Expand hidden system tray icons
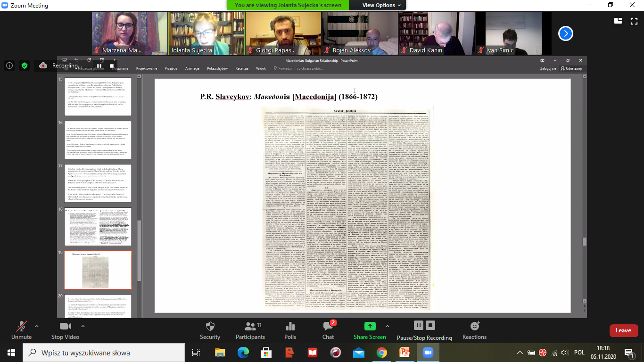The width and height of the screenshot is (644, 362). coord(520,352)
